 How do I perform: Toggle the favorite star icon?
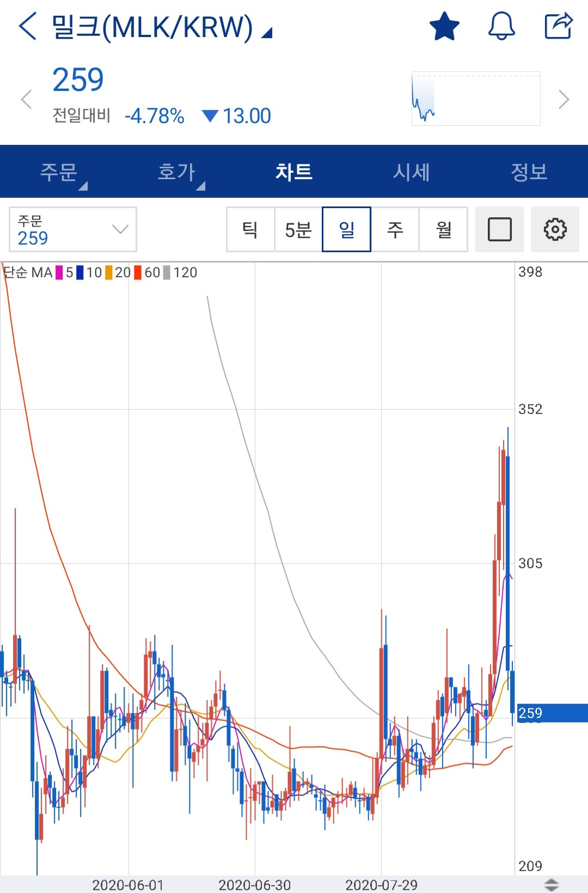click(444, 26)
